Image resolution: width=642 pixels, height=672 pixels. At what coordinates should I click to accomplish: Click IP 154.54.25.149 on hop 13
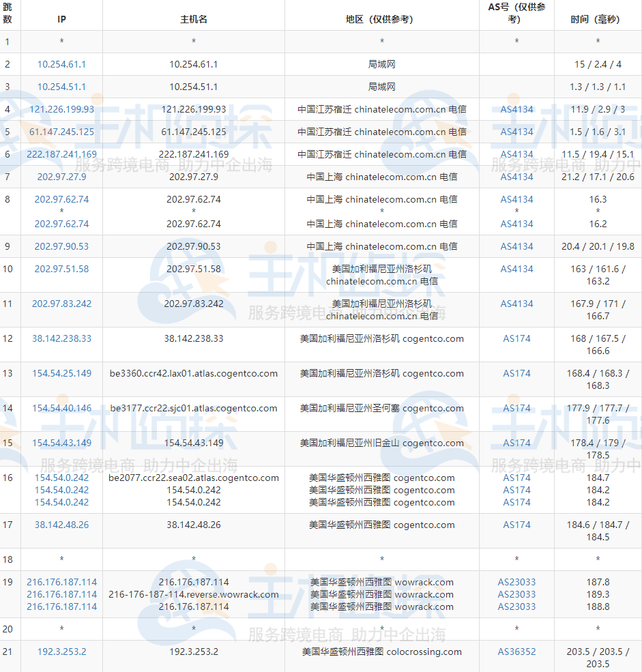(x=61, y=373)
